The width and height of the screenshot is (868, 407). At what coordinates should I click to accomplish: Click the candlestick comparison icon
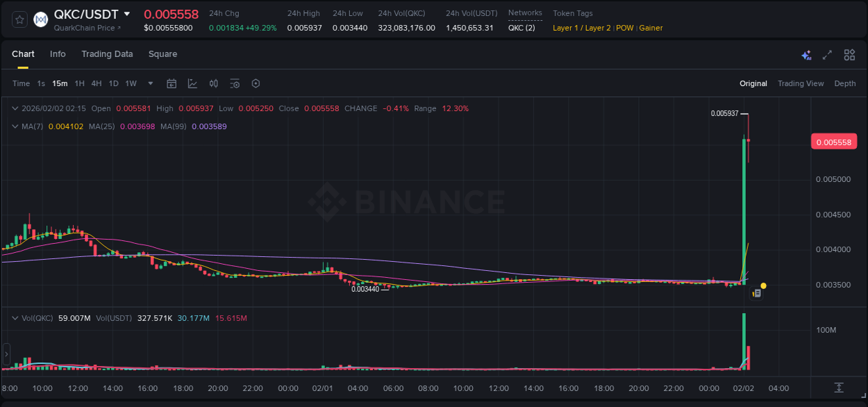click(x=213, y=83)
